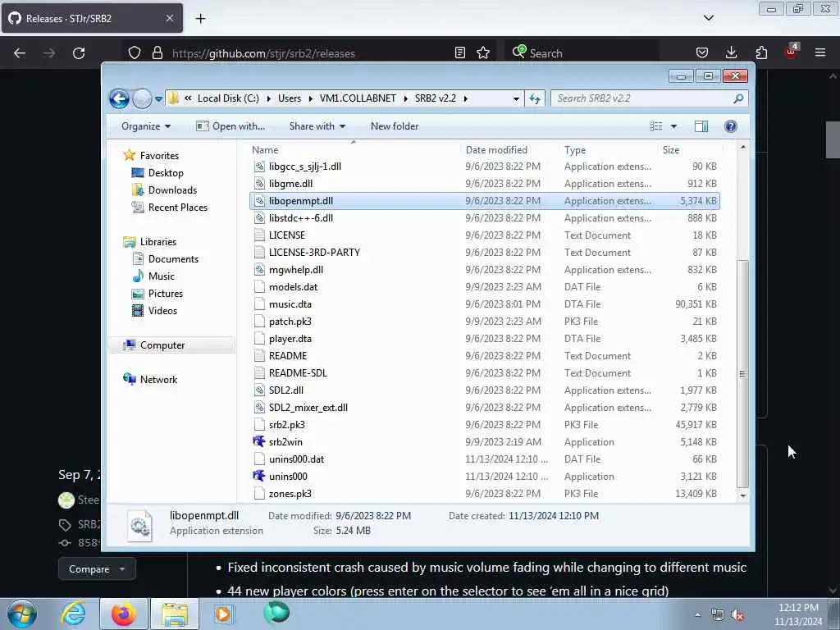Click the New folder button

point(395,126)
